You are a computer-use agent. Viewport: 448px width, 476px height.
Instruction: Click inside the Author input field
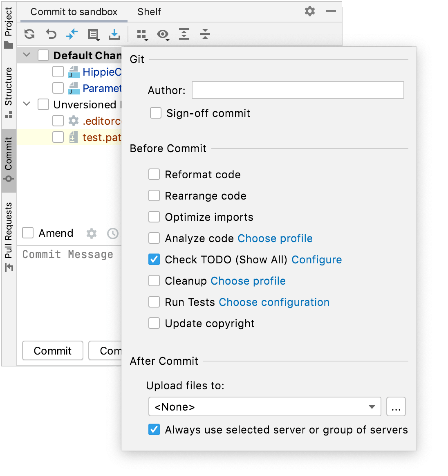pyautogui.click(x=297, y=90)
